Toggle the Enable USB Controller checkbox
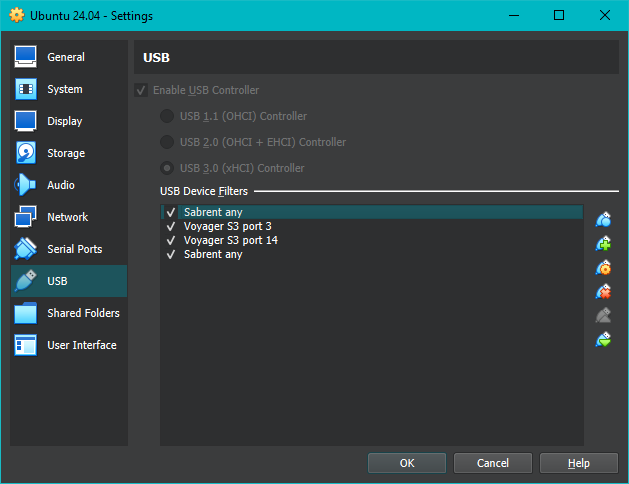Screen dimensions: 629x484 click(141, 91)
